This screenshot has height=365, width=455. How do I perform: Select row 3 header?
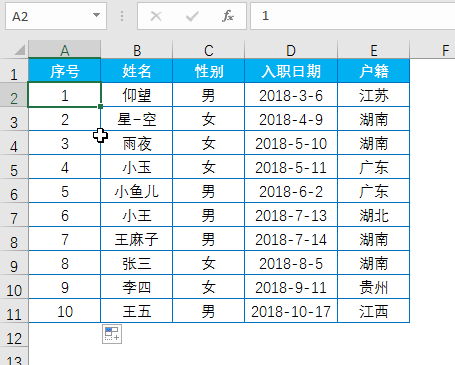[x=14, y=119]
